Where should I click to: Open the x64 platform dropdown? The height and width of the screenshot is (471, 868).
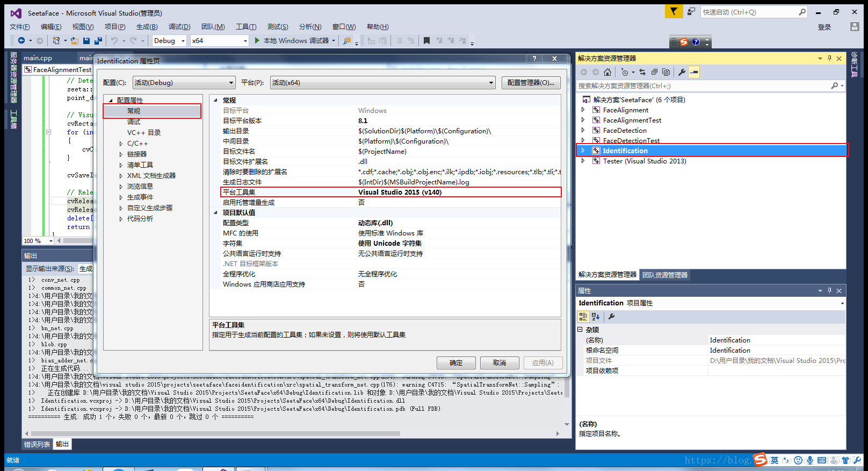[220, 40]
